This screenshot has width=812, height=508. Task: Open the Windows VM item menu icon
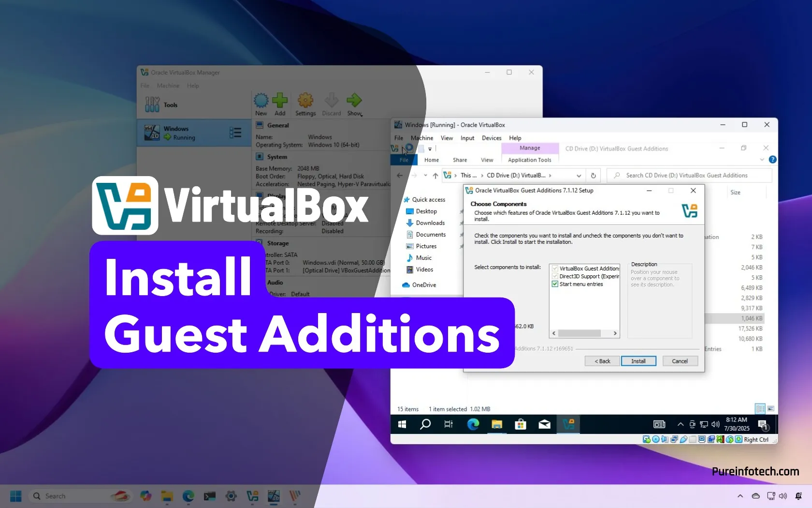[x=235, y=133]
